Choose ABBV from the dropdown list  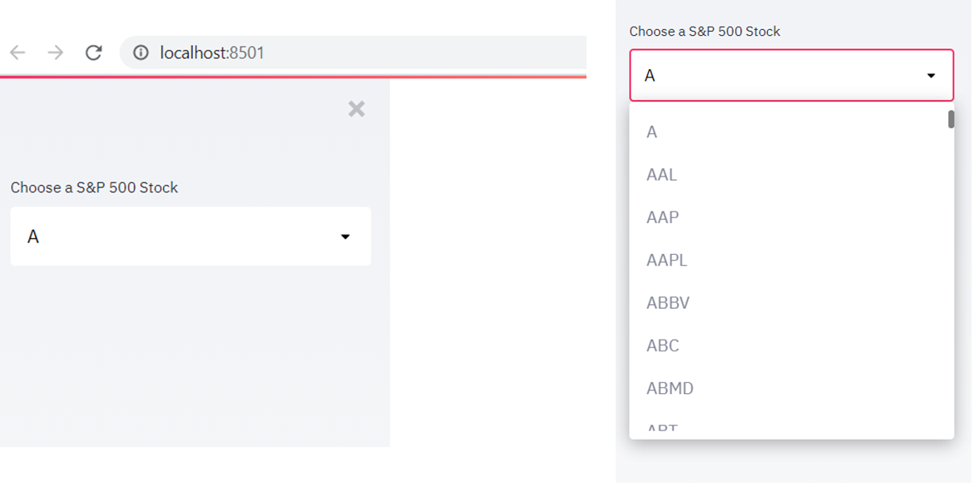tap(668, 303)
